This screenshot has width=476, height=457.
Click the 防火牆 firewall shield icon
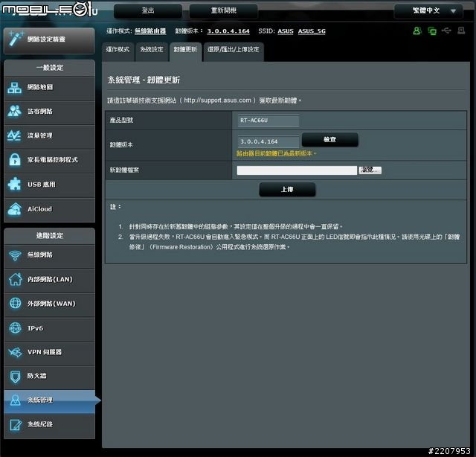pyautogui.click(x=15, y=377)
